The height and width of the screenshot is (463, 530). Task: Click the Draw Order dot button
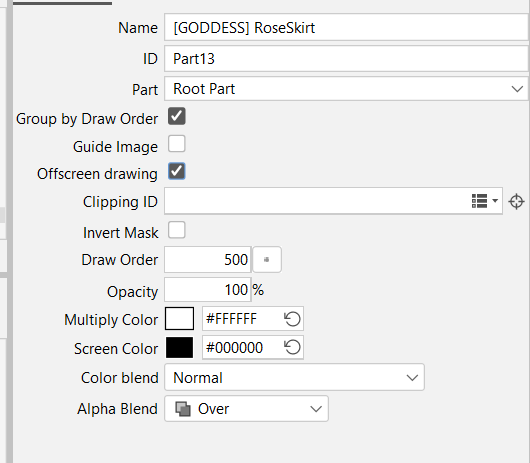(267, 260)
